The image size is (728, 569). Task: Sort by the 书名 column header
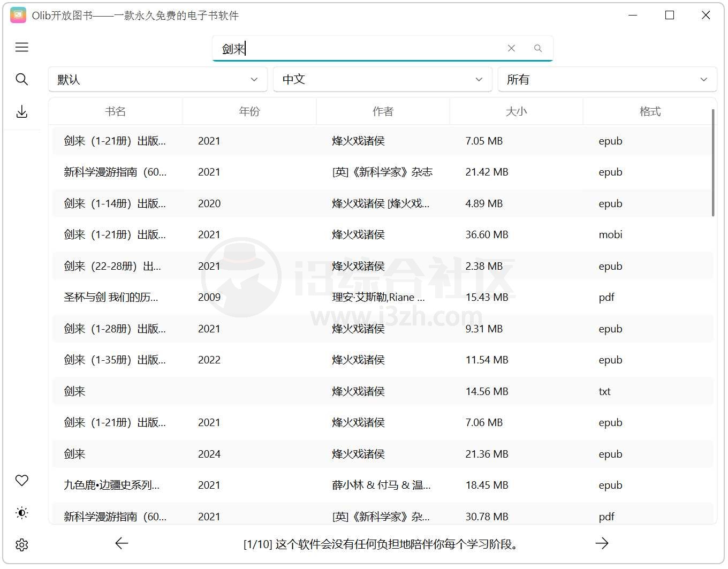point(116,111)
